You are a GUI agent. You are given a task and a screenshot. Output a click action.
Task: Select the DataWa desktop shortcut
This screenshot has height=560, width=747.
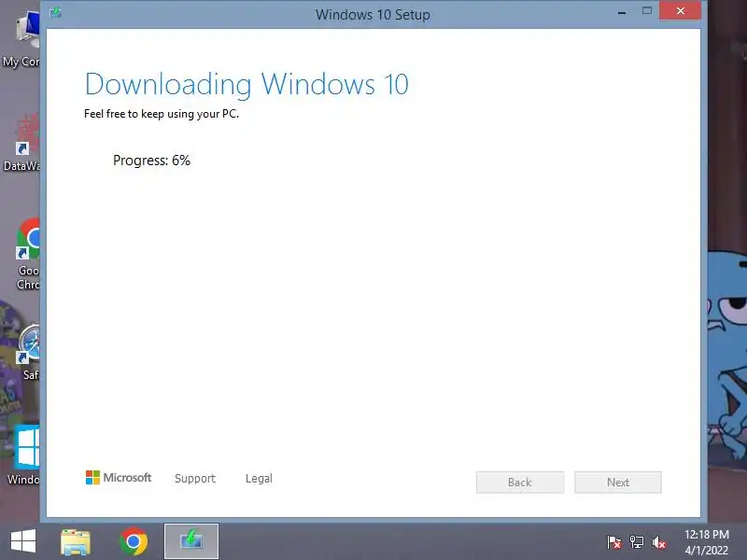click(x=21, y=143)
